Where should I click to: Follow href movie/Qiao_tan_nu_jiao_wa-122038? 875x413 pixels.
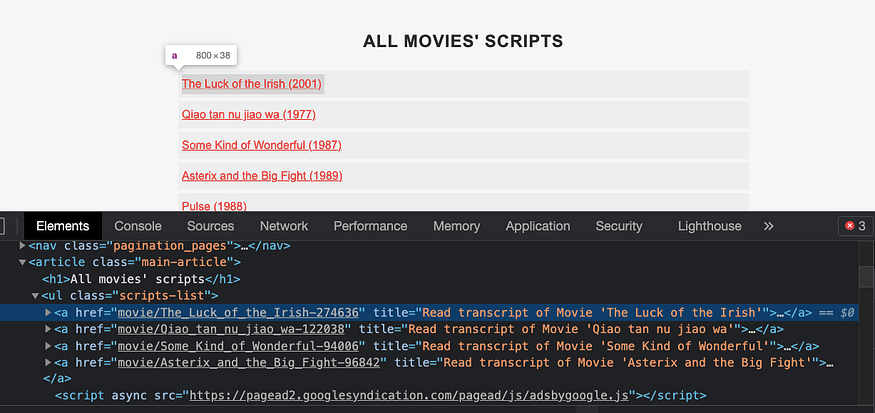pyautogui.click(x=232, y=329)
